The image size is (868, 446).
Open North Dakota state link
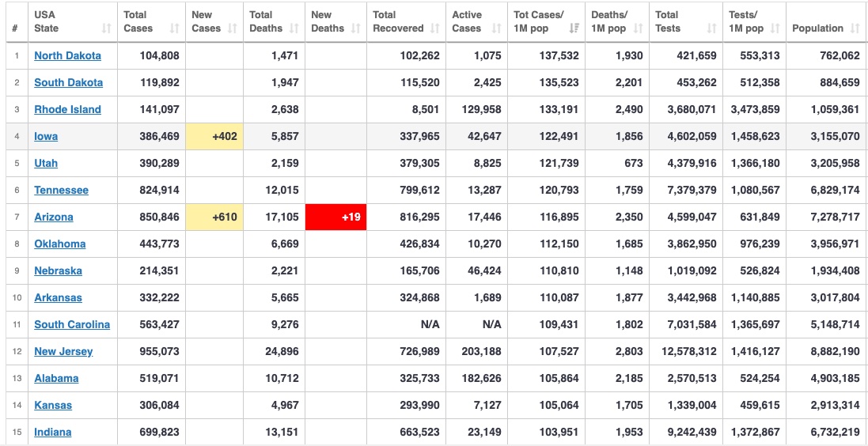[67, 55]
